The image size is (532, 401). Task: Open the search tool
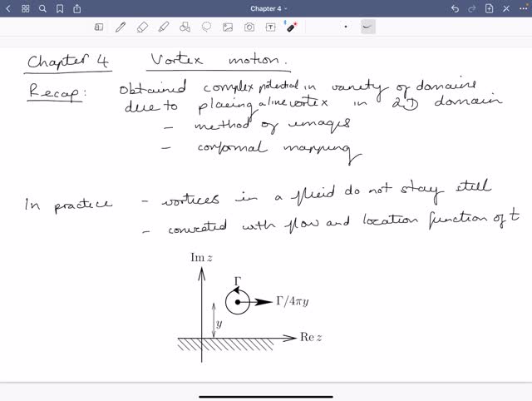(42, 8)
